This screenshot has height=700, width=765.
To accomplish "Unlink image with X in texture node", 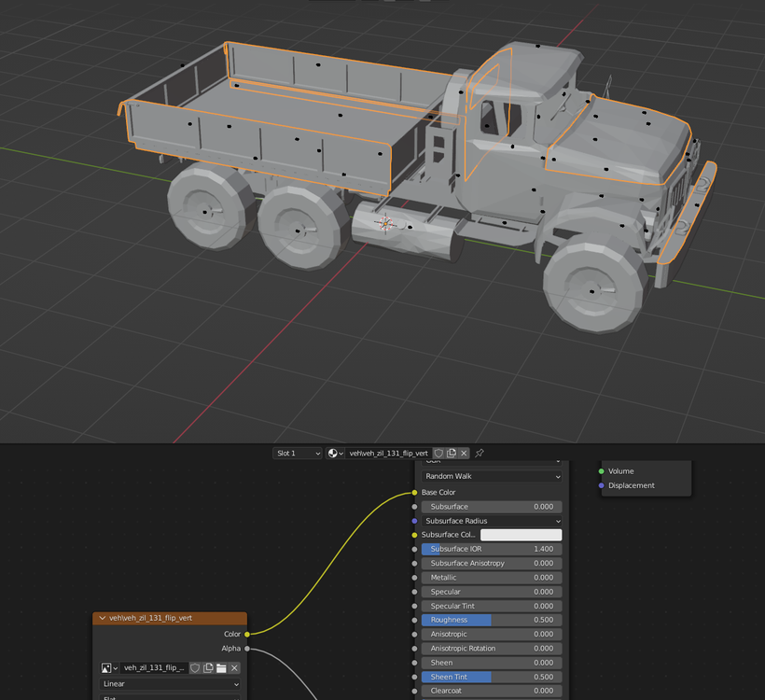I will click(234, 668).
